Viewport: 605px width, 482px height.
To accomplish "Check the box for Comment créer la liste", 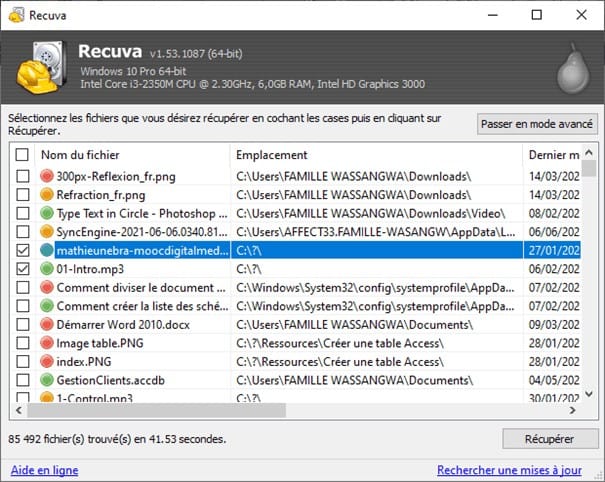I will pyautogui.click(x=23, y=306).
